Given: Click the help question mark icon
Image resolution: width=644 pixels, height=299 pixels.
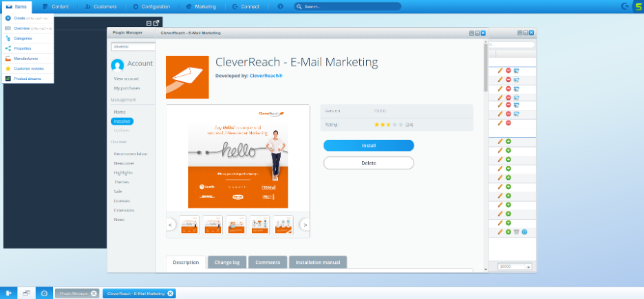Looking at the screenshot, I should click(x=280, y=7).
